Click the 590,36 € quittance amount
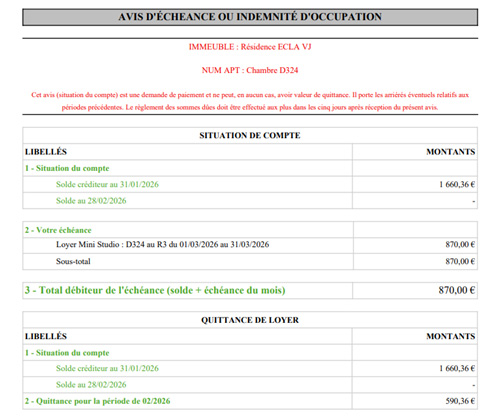 [460, 401]
